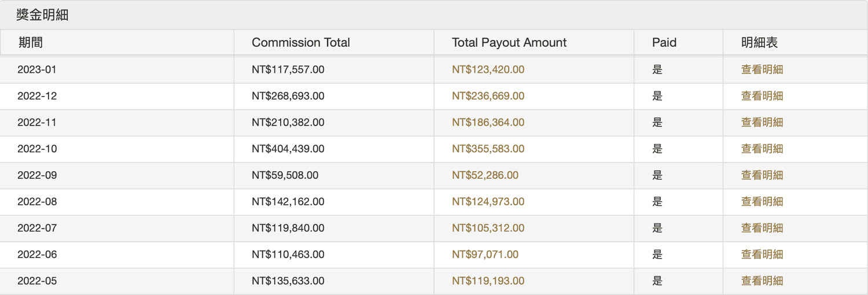
Task: Open 查看明細 link for 2022-12
Action: 762,96
